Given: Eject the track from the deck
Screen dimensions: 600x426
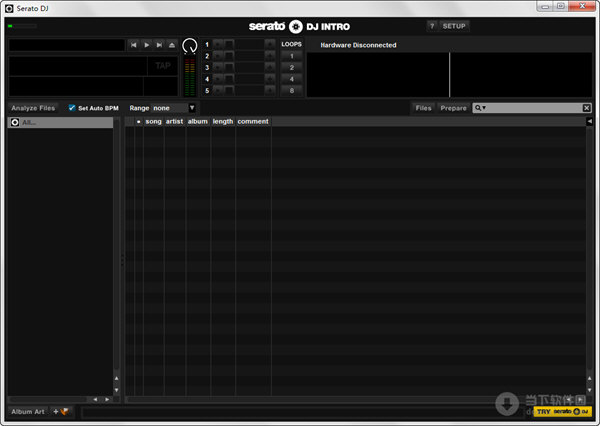Looking at the screenshot, I should pyautogui.click(x=172, y=45).
